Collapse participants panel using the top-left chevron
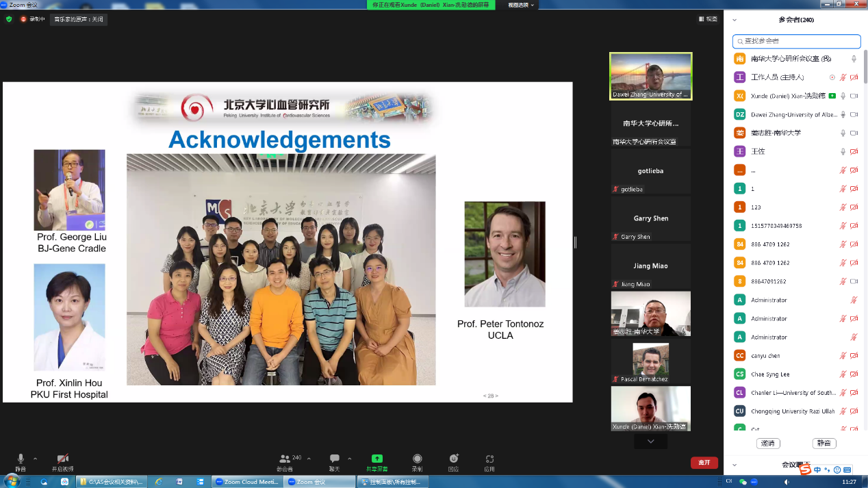 (735, 20)
